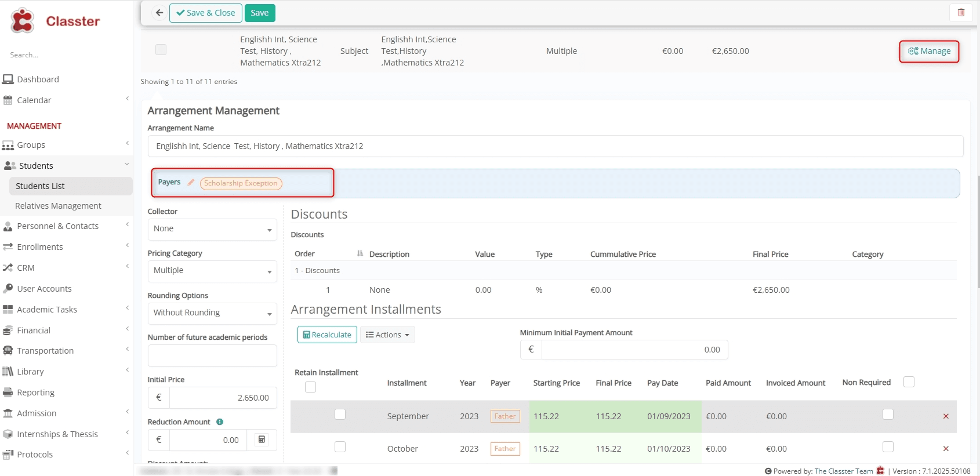The width and height of the screenshot is (980, 476).
Task: Click the Arrangement Name input field
Action: point(556,146)
